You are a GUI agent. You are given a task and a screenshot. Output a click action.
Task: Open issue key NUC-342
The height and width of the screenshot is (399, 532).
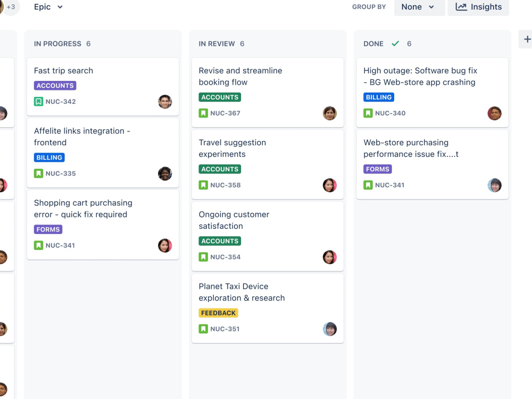[x=61, y=102]
